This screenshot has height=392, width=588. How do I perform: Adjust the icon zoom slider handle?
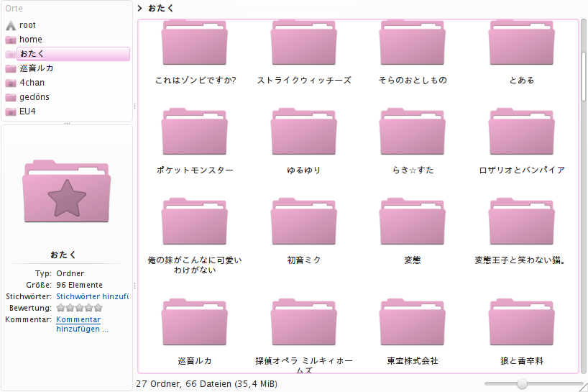tap(522, 384)
